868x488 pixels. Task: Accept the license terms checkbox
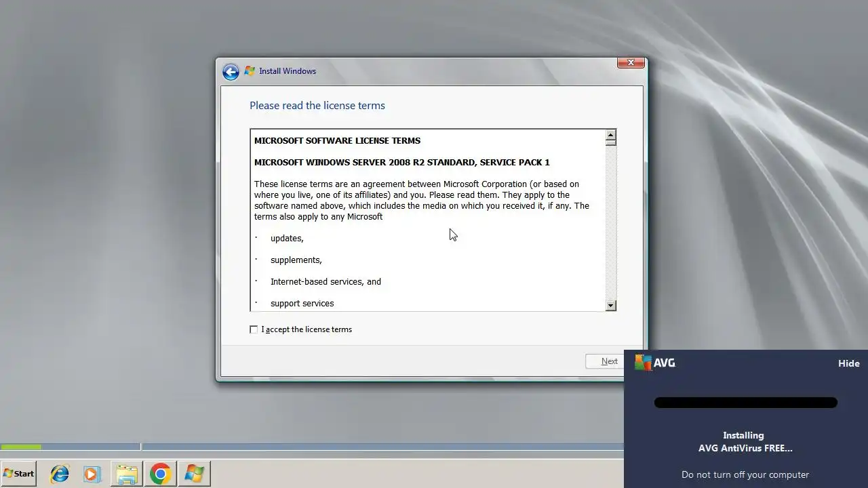click(254, 329)
